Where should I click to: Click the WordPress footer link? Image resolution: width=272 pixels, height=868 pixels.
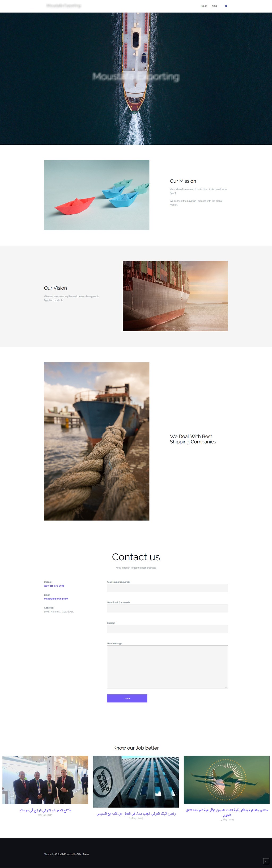click(x=83, y=854)
